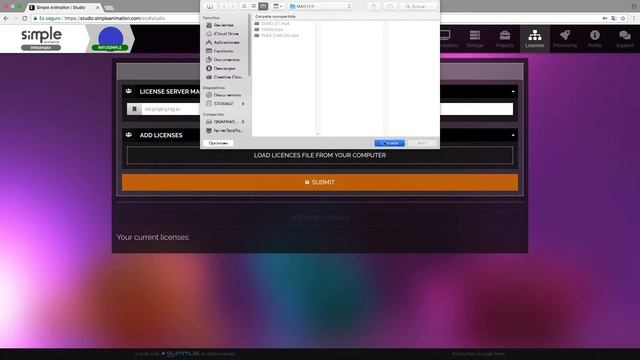Close the Simple Animation browser tab

coord(98,7)
